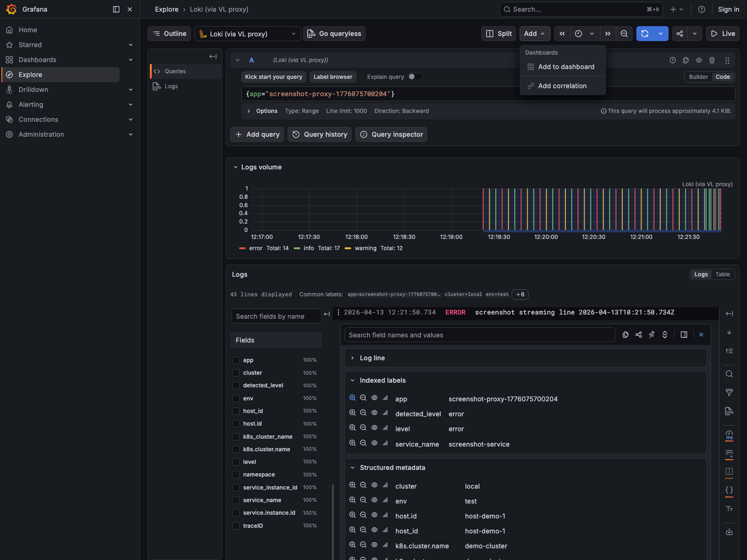
Task: Toggle the info series legend swatch
Action: (x=297, y=248)
